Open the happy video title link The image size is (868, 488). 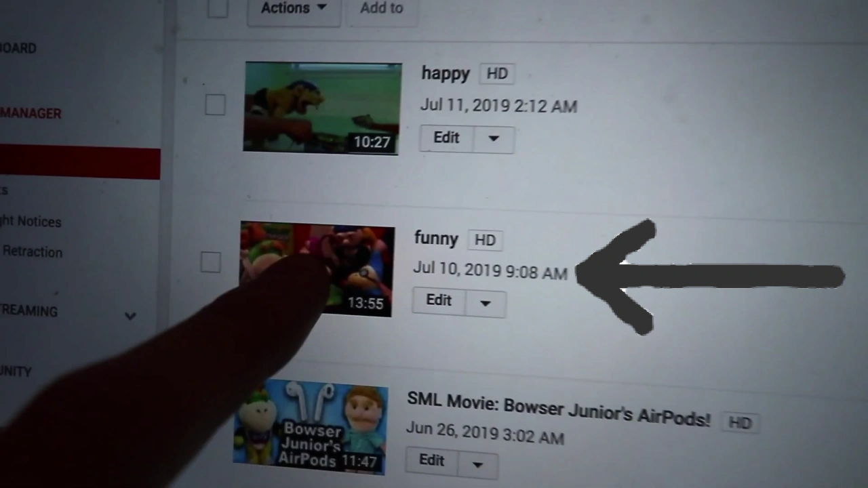pyautogui.click(x=446, y=73)
